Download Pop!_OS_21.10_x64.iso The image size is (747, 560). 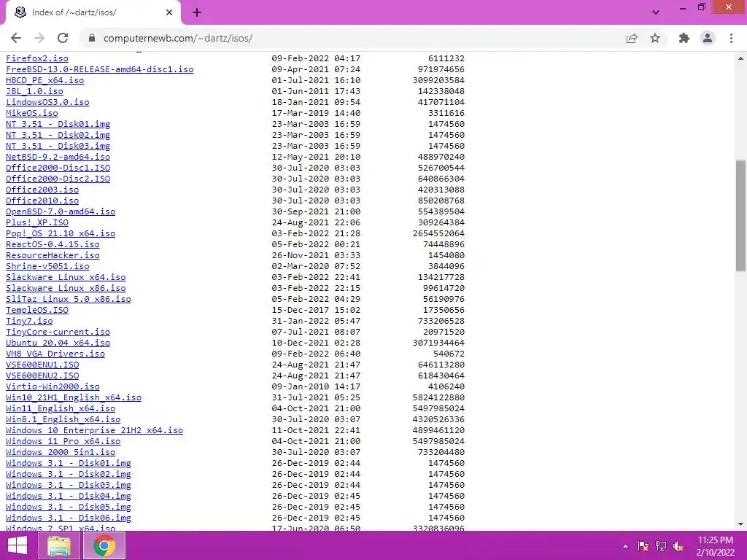[61, 233]
